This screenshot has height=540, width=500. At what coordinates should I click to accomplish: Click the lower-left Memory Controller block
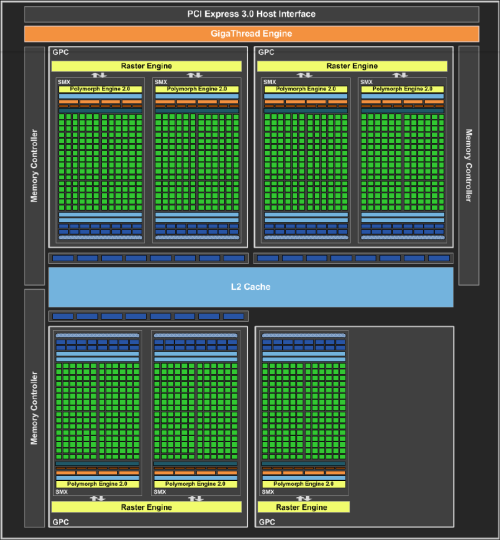click(34, 408)
